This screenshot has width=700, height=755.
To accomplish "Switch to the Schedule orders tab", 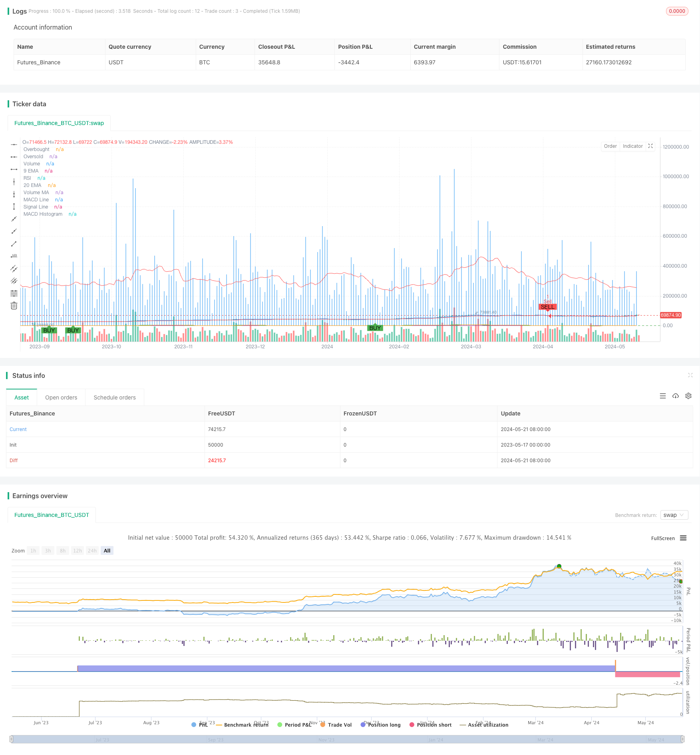I will tap(115, 397).
